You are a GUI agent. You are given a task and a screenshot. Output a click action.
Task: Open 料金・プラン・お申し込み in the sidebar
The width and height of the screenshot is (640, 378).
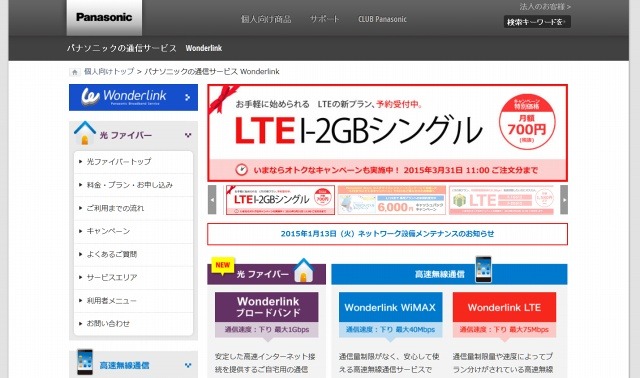133,185
